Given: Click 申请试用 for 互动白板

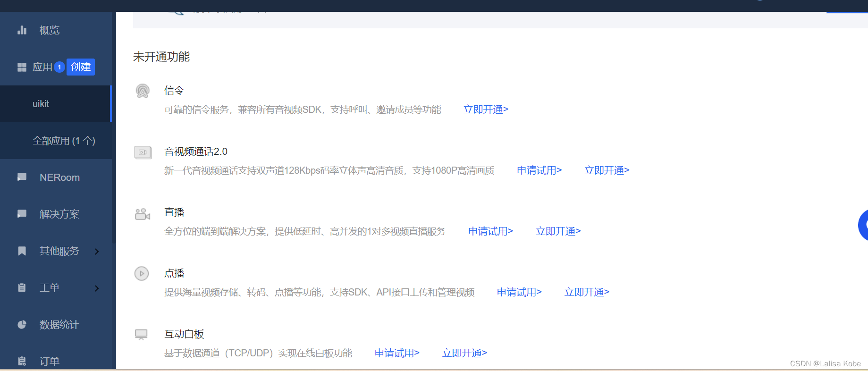Looking at the screenshot, I should click(x=397, y=353).
